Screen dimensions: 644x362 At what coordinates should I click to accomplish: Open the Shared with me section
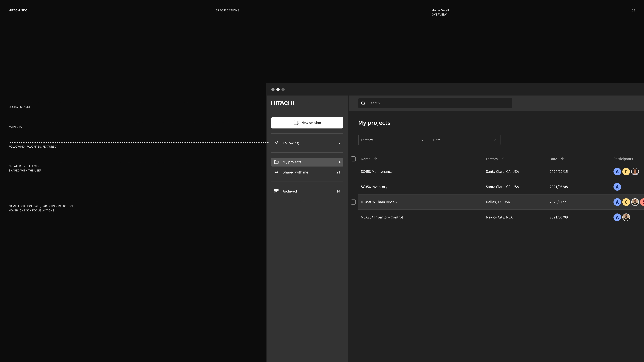coord(307,172)
